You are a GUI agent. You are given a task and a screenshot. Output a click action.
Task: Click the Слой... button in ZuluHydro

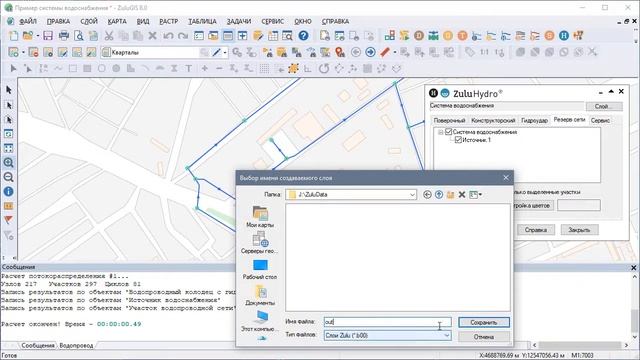click(604, 107)
